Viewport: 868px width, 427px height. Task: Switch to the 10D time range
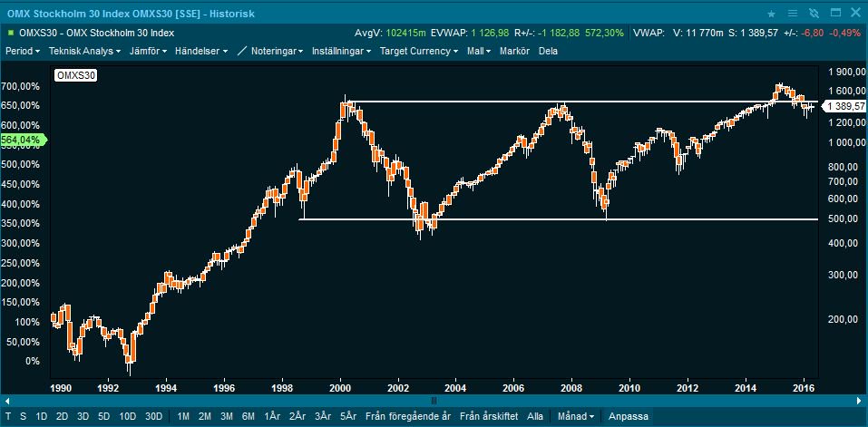[127, 416]
